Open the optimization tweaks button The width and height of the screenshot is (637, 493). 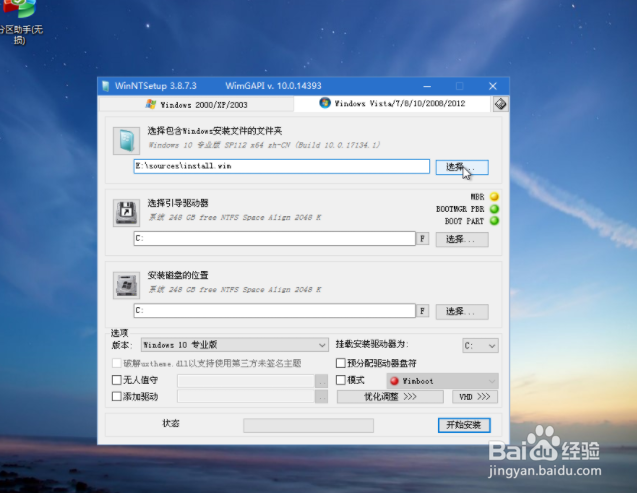(x=390, y=397)
